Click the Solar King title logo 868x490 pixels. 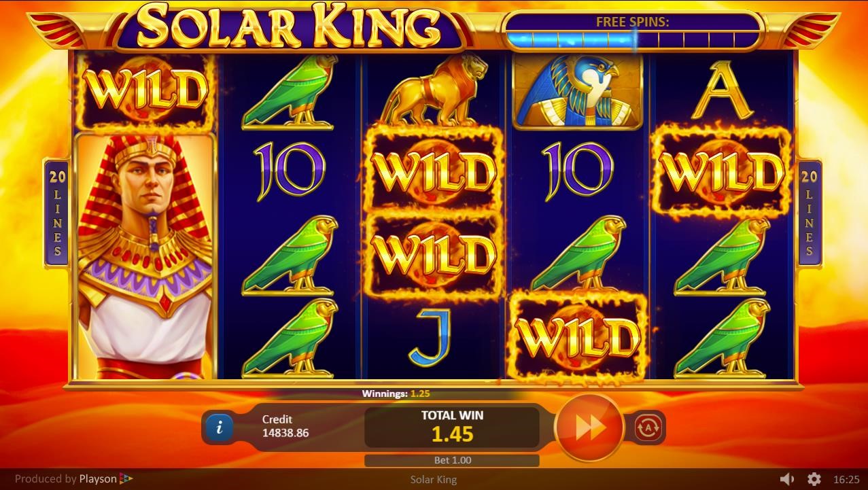tap(289, 26)
